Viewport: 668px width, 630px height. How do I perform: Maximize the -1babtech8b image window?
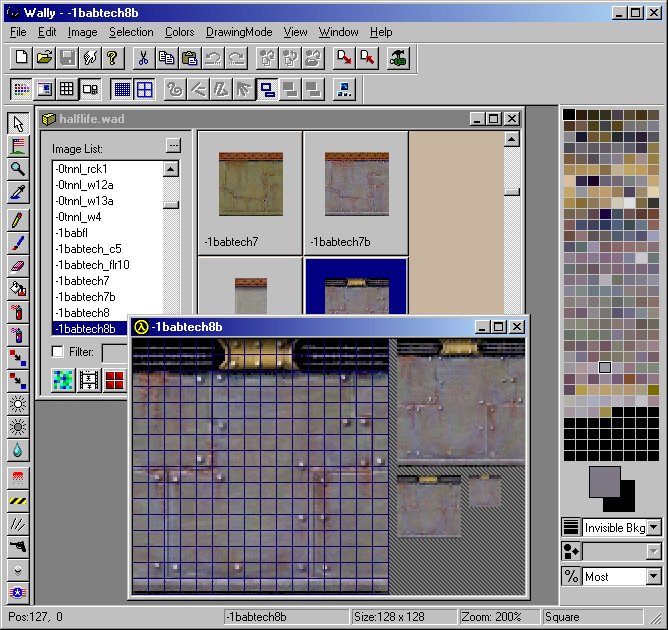click(x=498, y=327)
